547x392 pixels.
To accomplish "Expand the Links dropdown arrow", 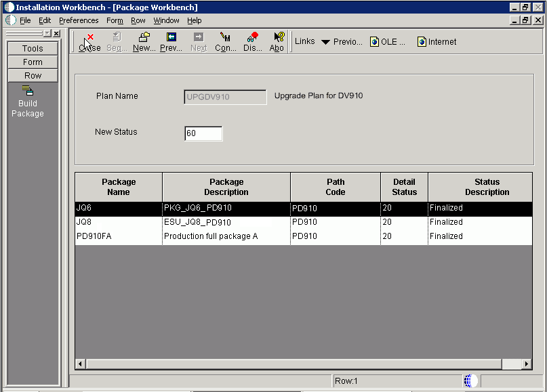I will (x=325, y=42).
